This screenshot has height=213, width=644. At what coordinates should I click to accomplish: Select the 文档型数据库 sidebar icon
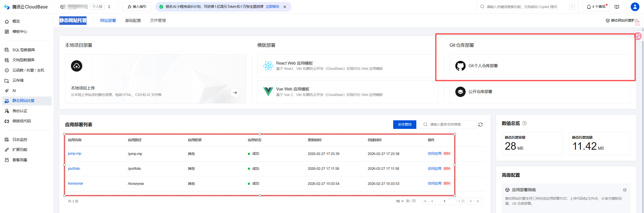(7, 60)
